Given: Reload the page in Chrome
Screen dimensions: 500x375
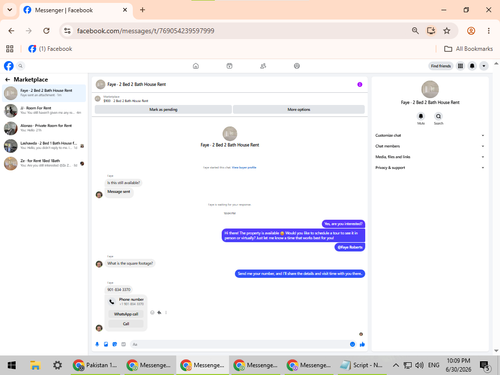Looking at the screenshot, I should (46, 31).
